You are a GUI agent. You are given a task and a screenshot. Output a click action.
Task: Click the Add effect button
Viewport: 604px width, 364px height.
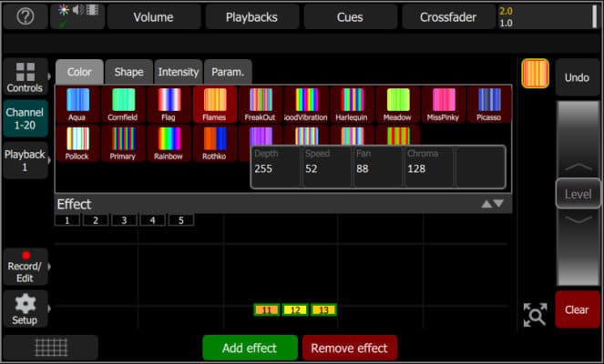point(251,348)
